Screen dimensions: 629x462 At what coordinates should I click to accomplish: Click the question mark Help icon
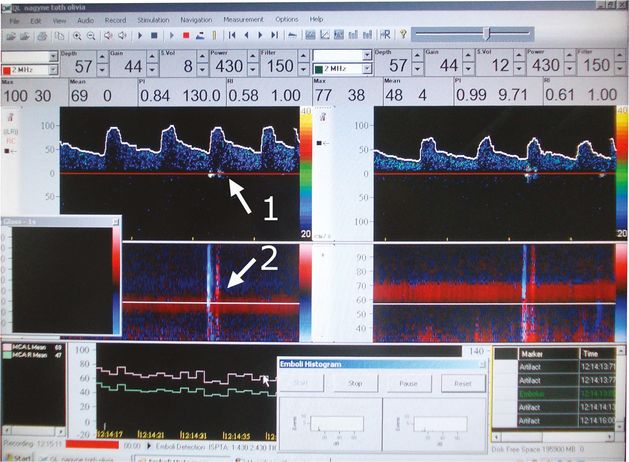[x=403, y=34]
